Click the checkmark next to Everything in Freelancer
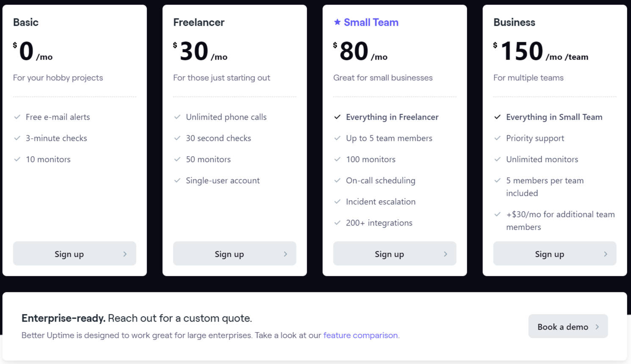Image resolution: width=631 pixels, height=364 pixels. pyautogui.click(x=337, y=117)
